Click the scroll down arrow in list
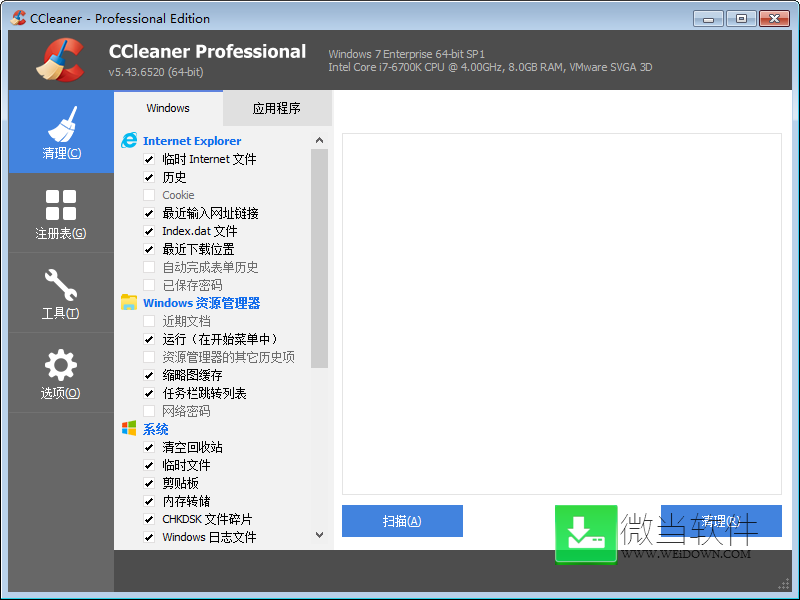800x600 pixels. (320, 536)
